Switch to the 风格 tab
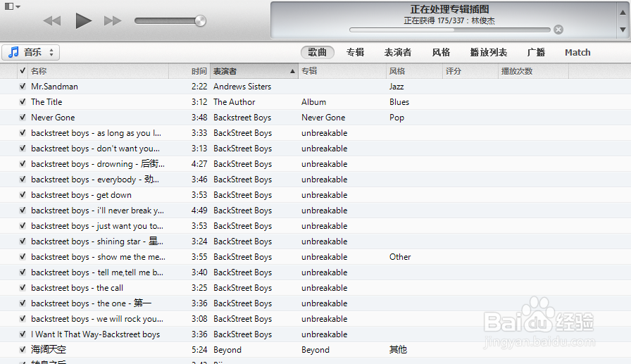Screen dimensions: 631x364 point(441,52)
